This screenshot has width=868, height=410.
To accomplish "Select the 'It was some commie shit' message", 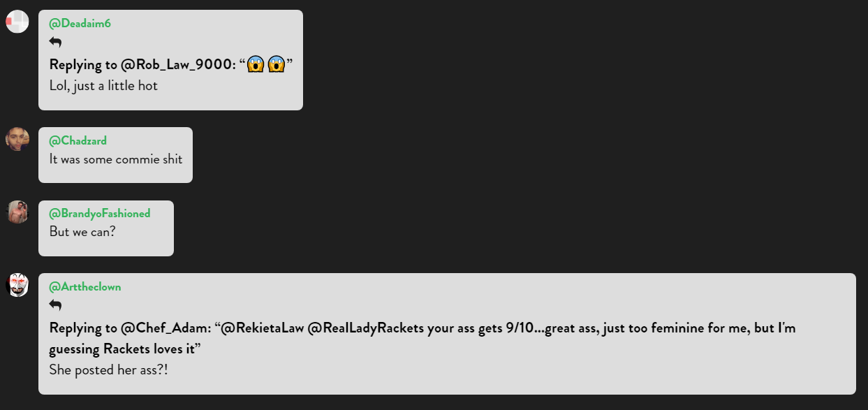I will pos(116,159).
